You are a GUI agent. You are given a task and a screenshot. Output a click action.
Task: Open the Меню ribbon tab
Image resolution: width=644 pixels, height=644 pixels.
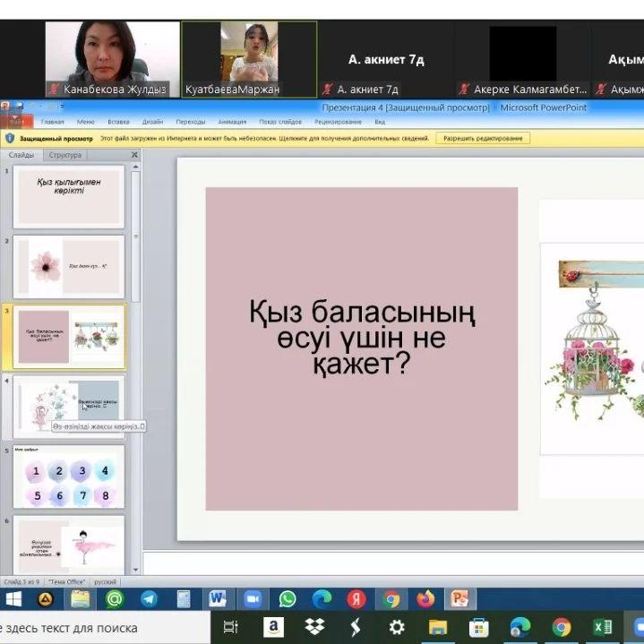click(85, 122)
